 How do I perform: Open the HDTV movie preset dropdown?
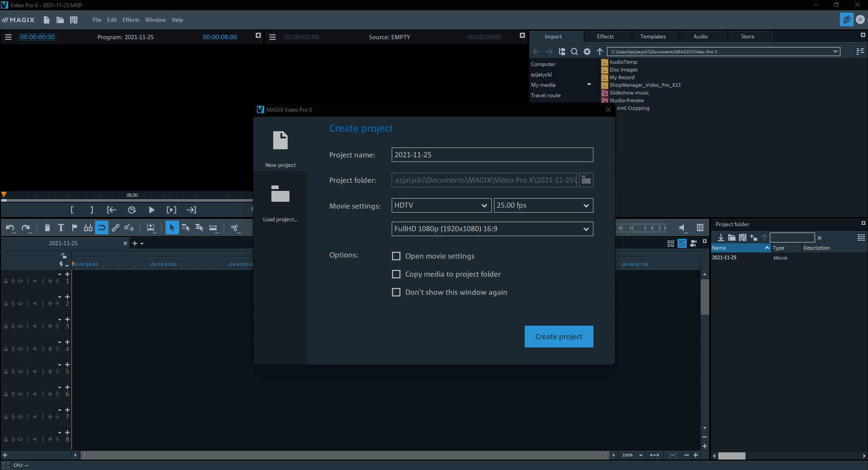pos(441,205)
